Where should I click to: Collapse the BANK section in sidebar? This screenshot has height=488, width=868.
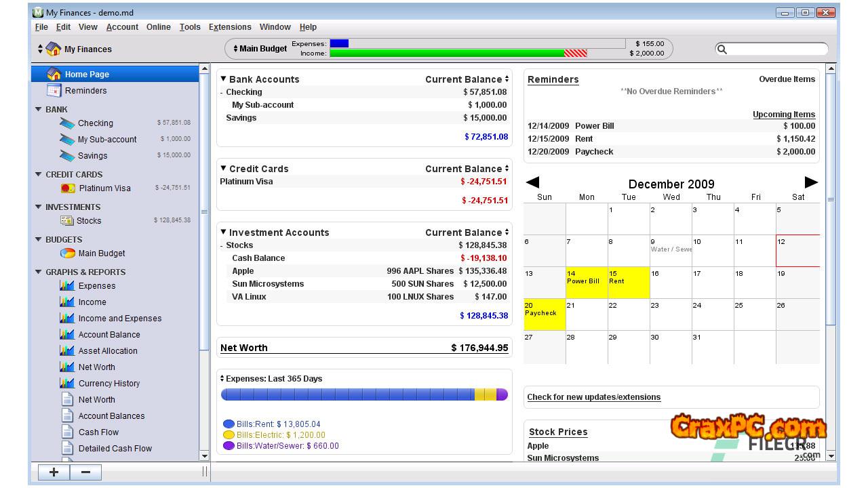pyautogui.click(x=39, y=109)
